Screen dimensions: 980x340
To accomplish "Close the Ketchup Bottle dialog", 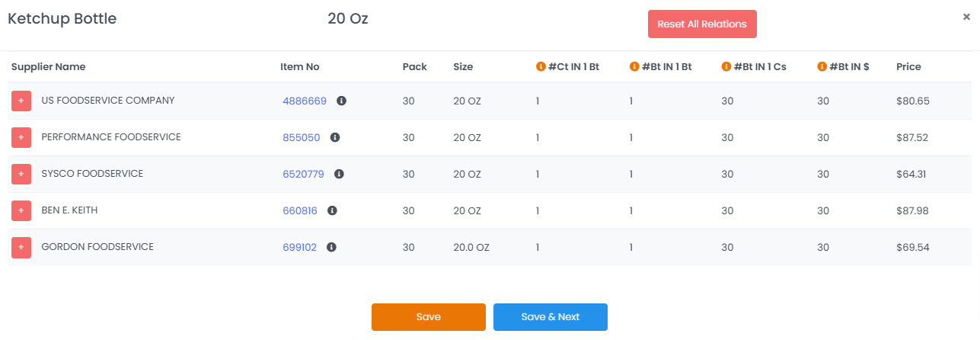I will pos(966,17).
